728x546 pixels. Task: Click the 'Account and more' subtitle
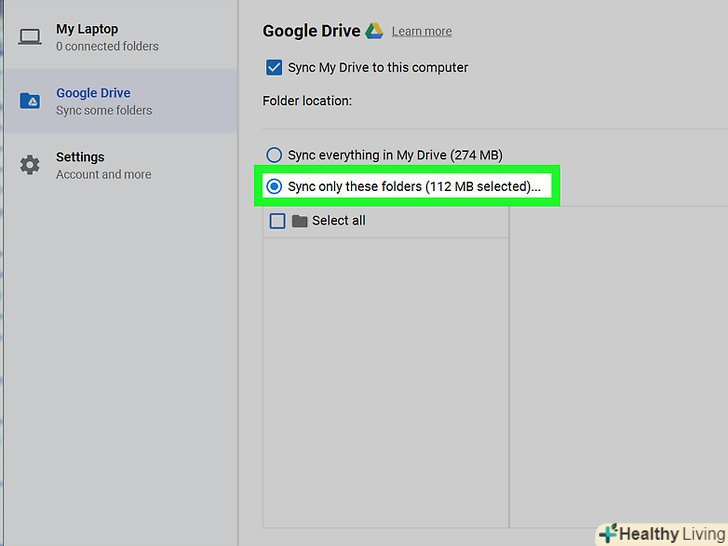pyautogui.click(x=104, y=175)
